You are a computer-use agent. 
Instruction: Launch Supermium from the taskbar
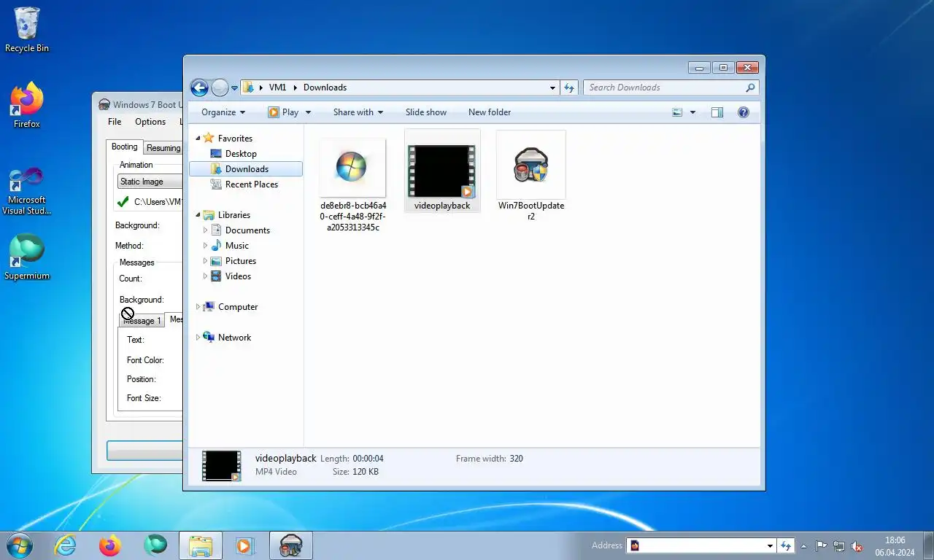(x=155, y=545)
